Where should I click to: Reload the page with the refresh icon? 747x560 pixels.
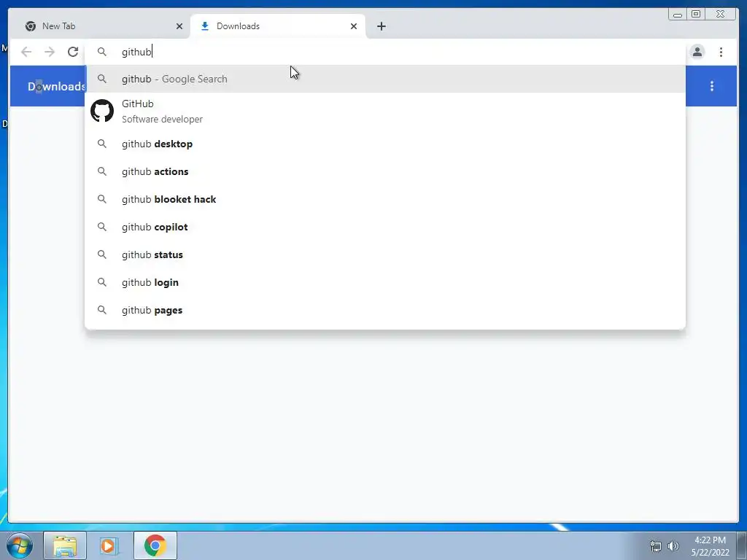73,52
